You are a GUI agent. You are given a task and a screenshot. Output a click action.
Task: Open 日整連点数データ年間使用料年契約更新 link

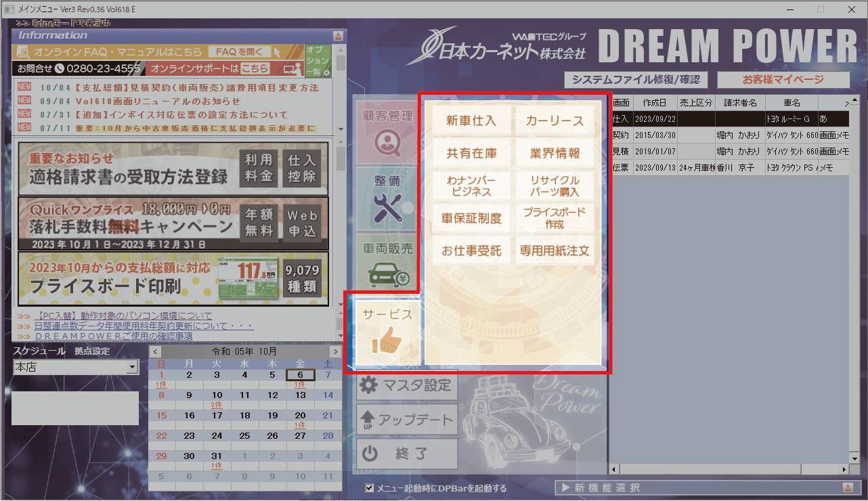coord(144,326)
